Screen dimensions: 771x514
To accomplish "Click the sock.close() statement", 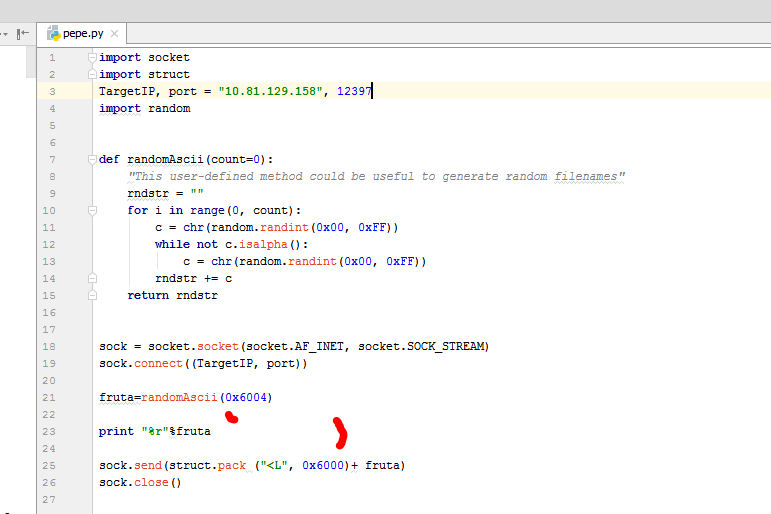I will 140,482.
